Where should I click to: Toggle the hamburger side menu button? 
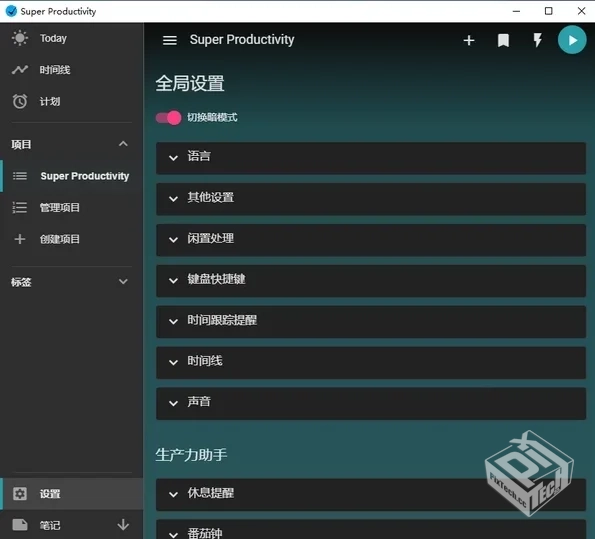point(170,40)
